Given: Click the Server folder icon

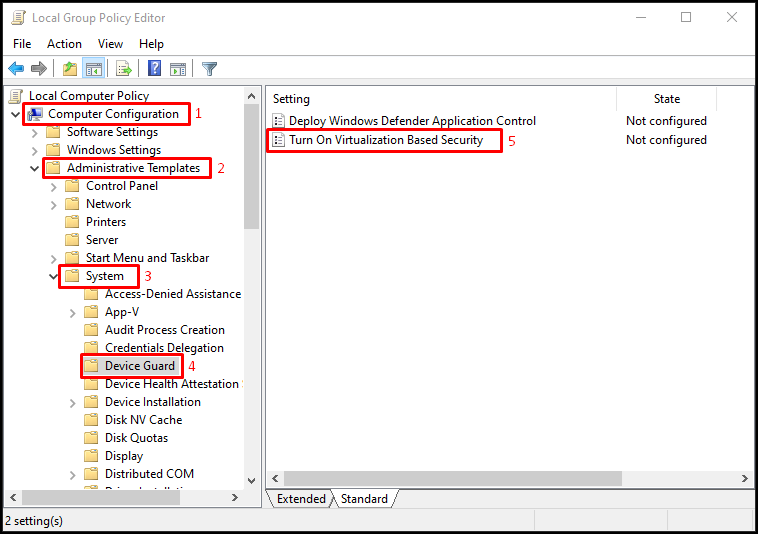Looking at the screenshot, I should coord(72,240).
